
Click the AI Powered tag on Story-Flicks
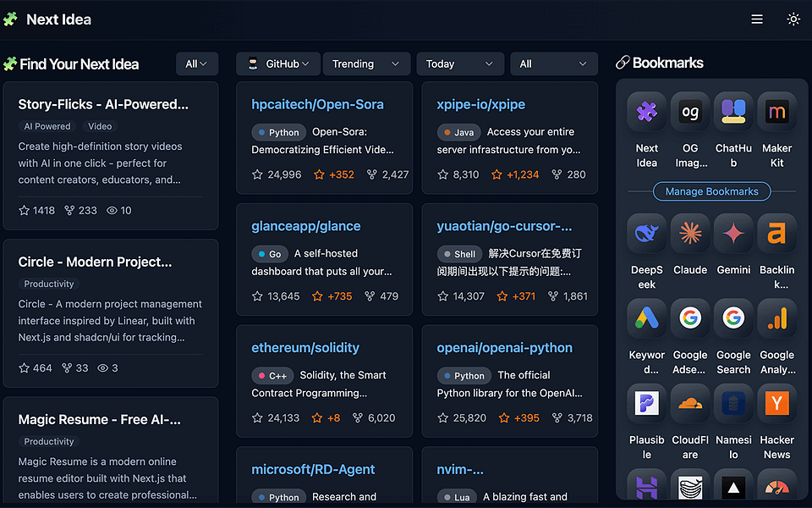tap(47, 126)
